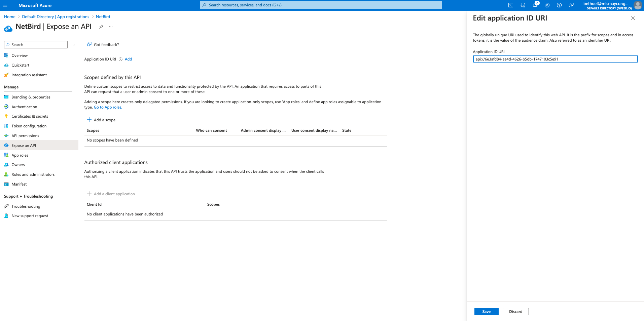Screen dimensions: 644x321
Task: Navigate to the Overview page
Action: pos(20,55)
